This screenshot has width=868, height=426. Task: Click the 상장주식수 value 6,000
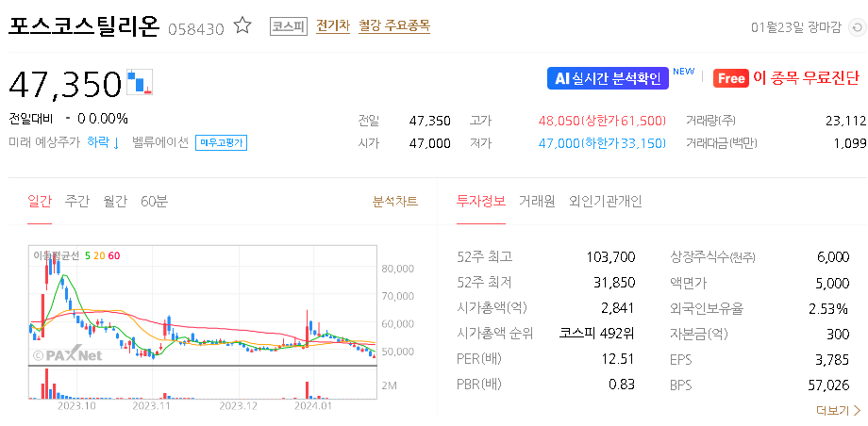[x=833, y=256]
